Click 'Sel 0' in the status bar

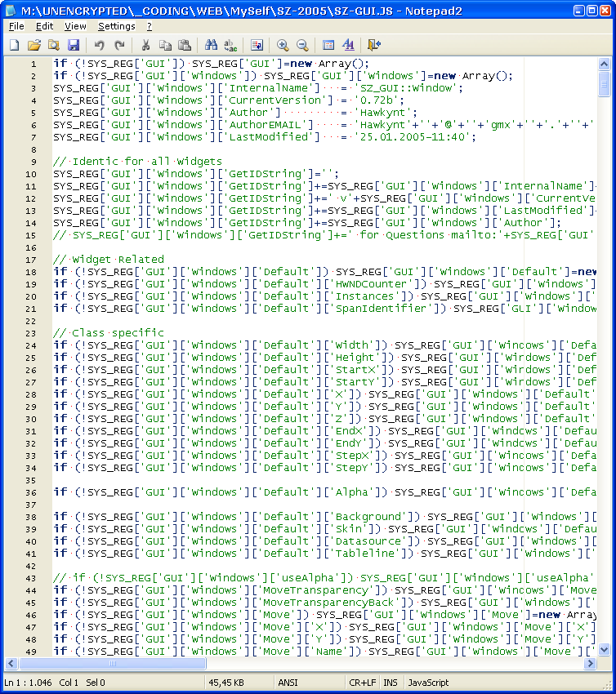96,683
